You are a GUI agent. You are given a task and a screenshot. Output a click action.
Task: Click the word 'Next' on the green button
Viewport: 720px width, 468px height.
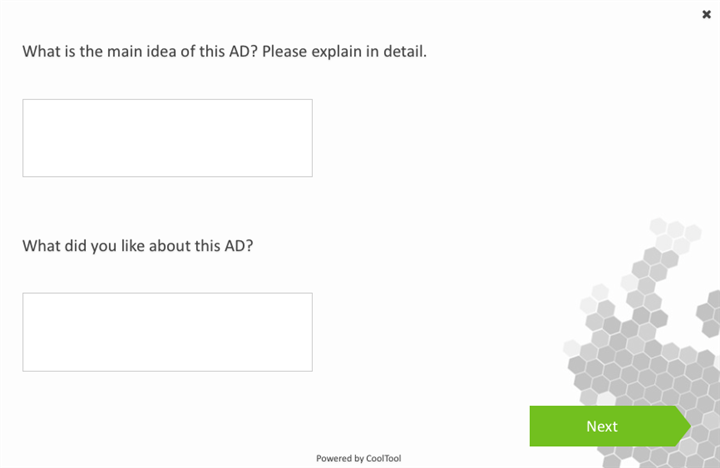point(602,426)
